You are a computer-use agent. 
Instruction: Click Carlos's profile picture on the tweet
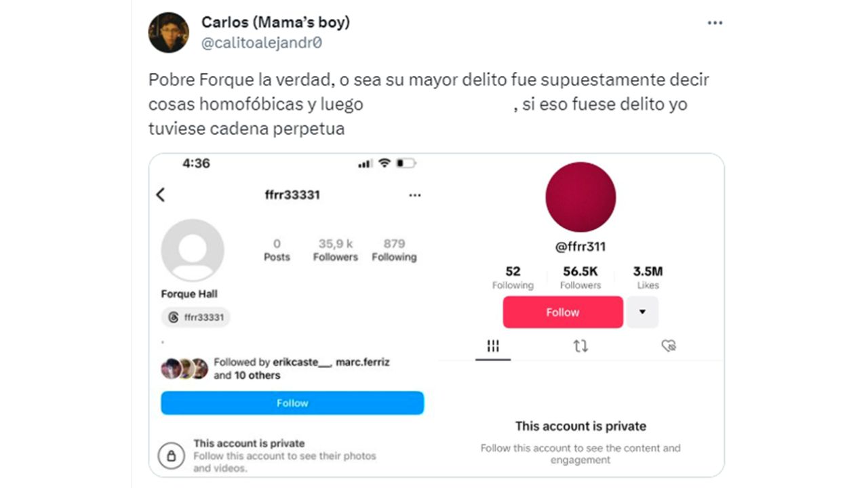(x=169, y=32)
